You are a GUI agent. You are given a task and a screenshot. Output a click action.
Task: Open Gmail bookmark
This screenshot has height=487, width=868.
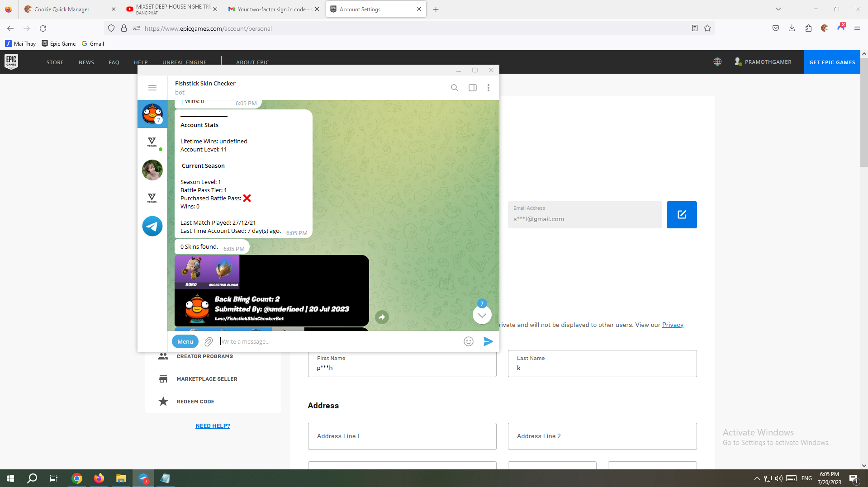click(93, 43)
